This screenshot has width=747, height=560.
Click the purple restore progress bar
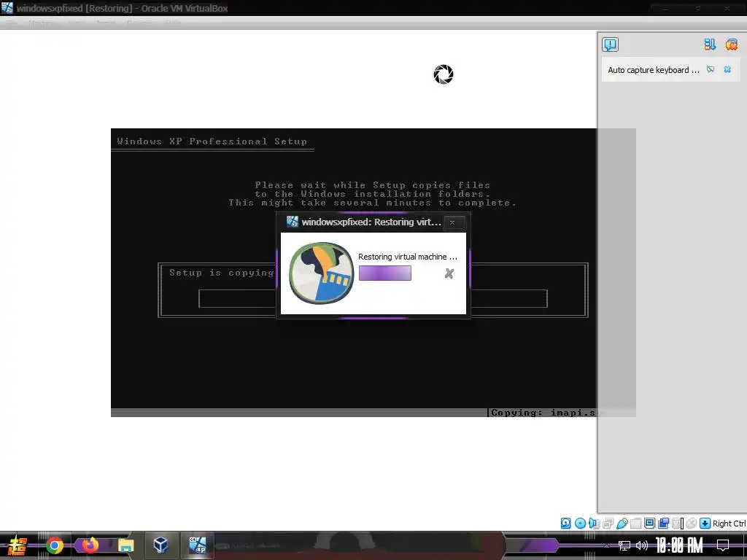[x=385, y=273]
